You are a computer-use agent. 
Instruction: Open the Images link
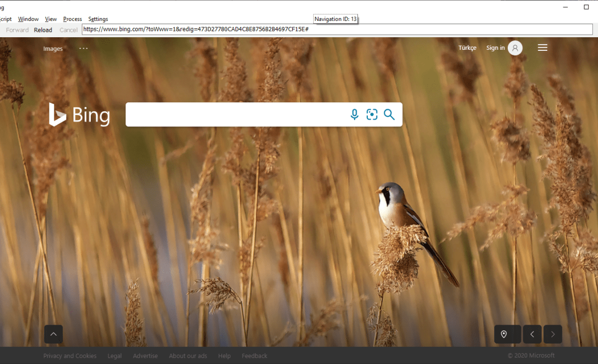click(52, 49)
